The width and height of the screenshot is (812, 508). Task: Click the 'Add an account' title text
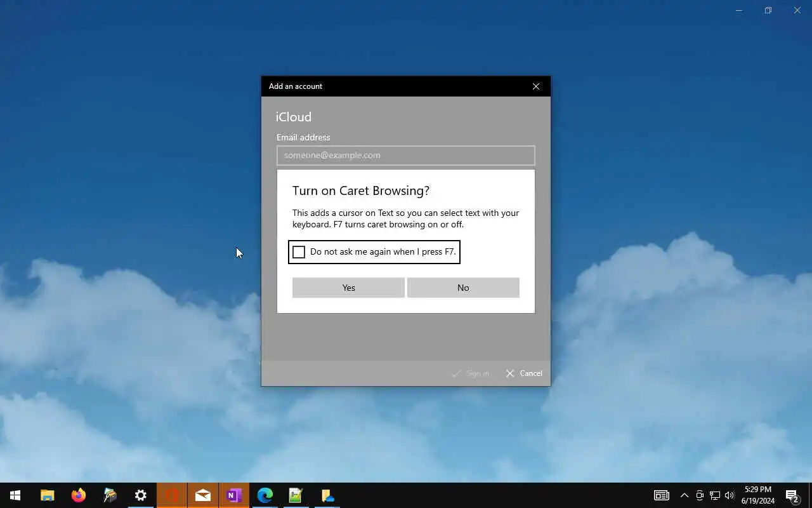point(296,86)
